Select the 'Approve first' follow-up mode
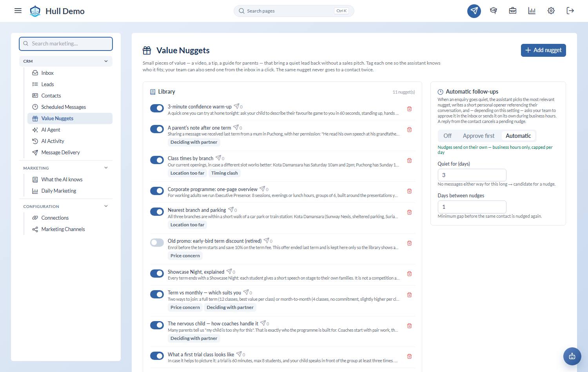588x372 pixels. pos(479,136)
